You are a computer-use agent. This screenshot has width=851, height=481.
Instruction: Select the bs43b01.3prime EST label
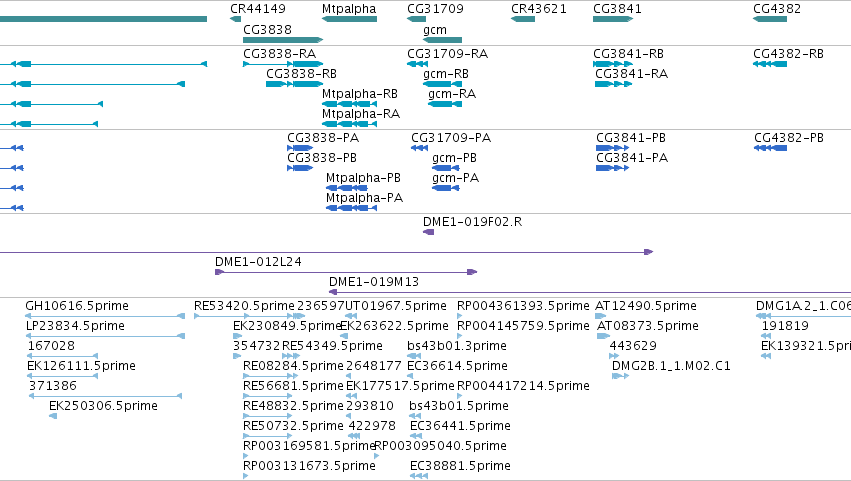click(456, 346)
